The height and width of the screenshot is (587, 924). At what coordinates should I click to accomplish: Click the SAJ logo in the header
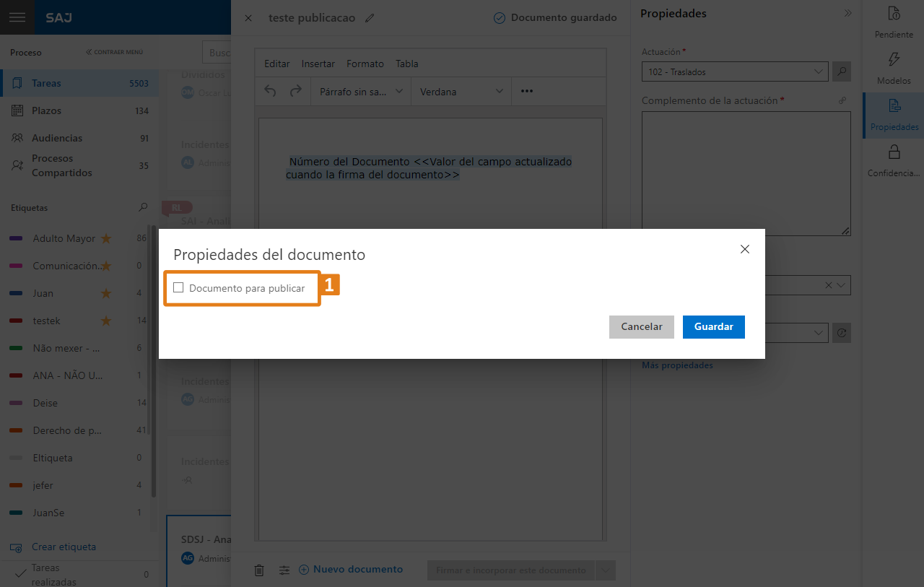(58, 17)
